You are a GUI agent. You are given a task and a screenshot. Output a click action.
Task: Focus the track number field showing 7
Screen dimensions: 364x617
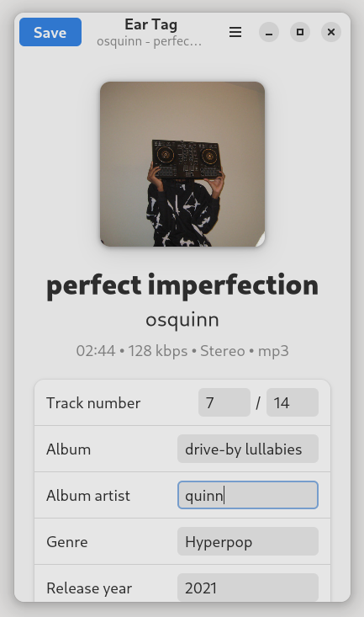[x=224, y=402]
